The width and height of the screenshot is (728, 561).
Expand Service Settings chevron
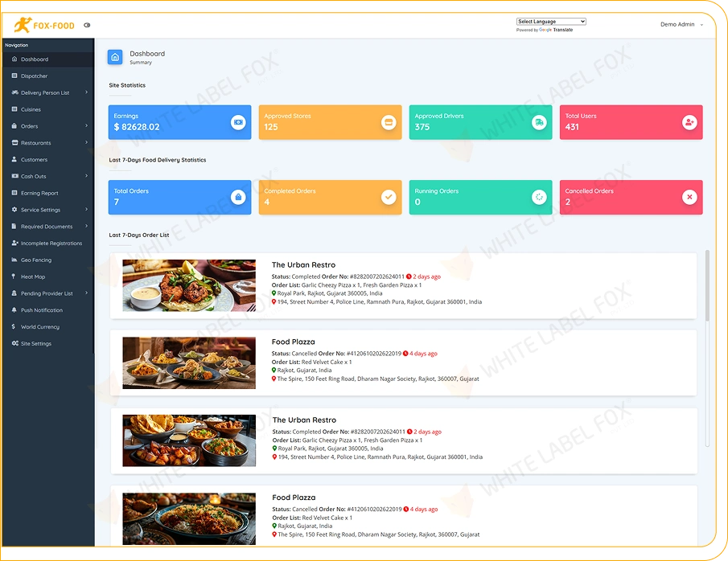point(87,209)
